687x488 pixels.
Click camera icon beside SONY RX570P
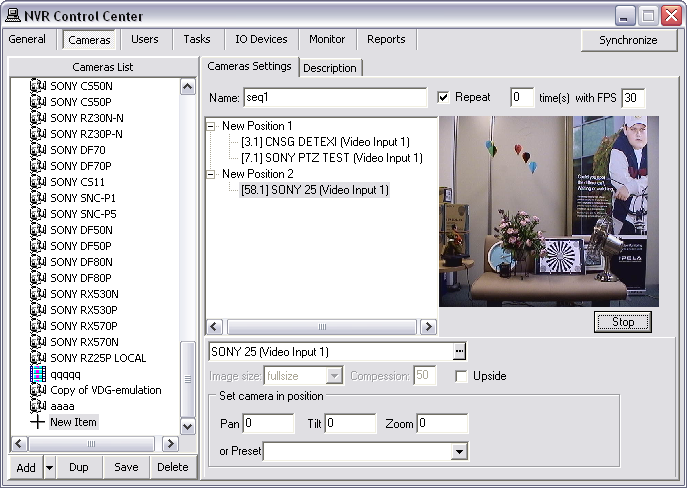click(x=38, y=325)
